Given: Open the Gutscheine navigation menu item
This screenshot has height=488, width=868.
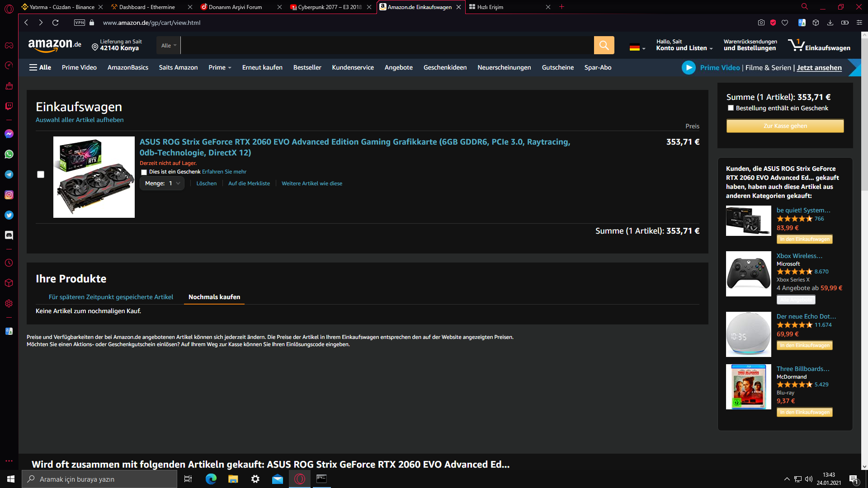Looking at the screenshot, I should [x=557, y=67].
